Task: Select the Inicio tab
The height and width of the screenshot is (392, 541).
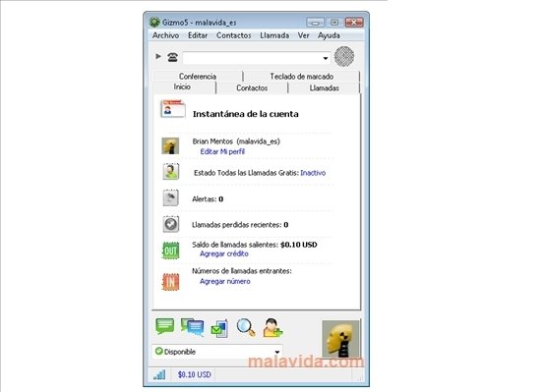Action: point(182,87)
